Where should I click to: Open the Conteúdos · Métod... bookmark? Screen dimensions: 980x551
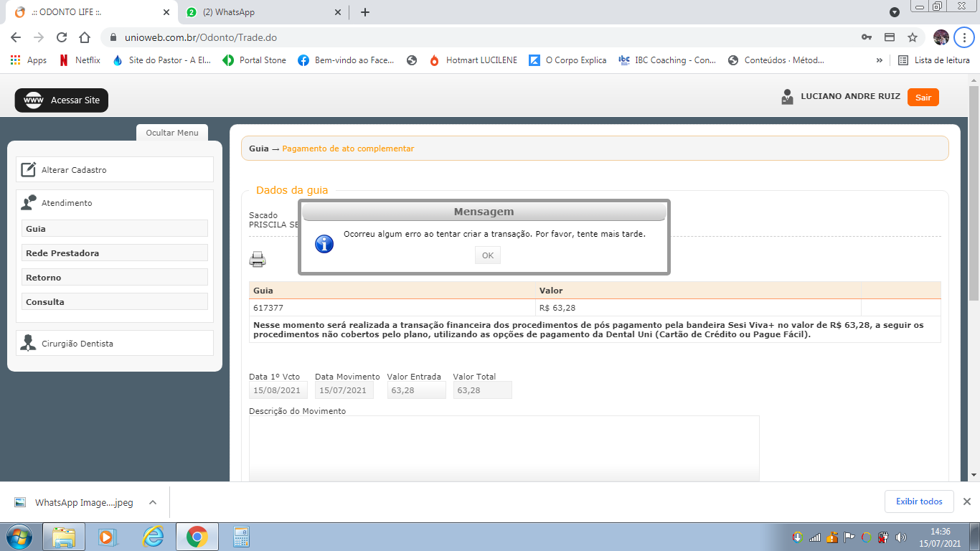tap(777, 60)
